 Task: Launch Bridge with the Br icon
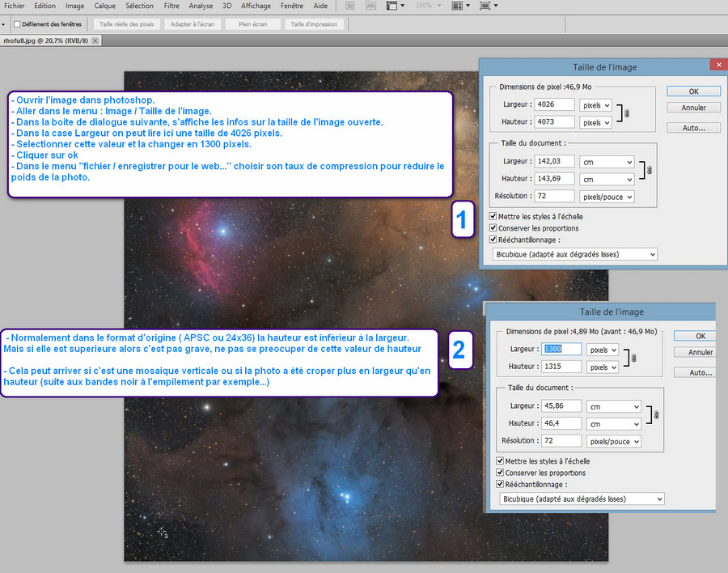(x=350, y=6)
